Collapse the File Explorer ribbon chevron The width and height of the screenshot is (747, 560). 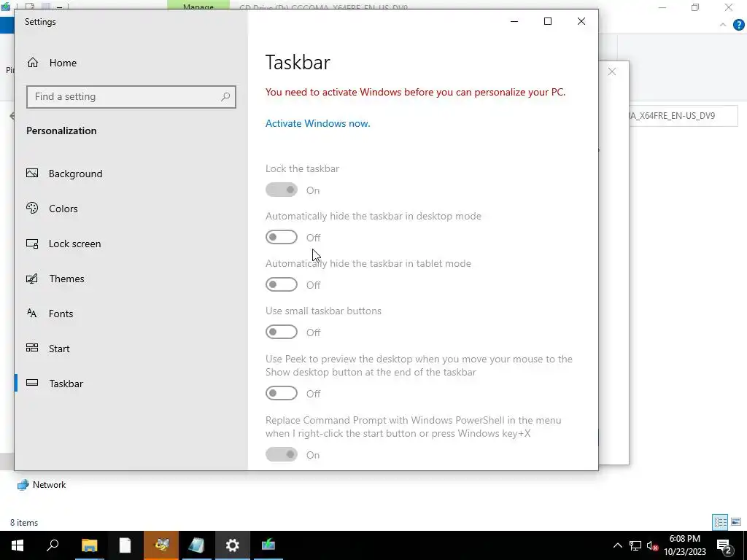click(x=723, y=25)
